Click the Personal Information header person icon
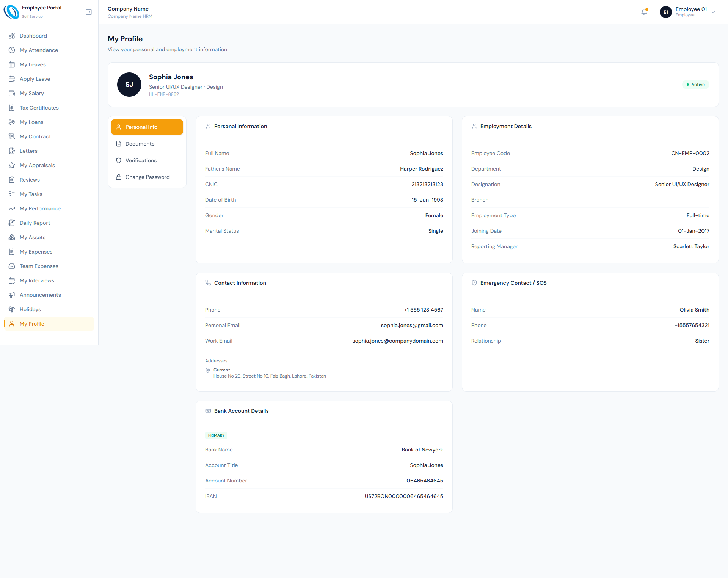Viewport: 728px width, 578px height. point(208,126)
